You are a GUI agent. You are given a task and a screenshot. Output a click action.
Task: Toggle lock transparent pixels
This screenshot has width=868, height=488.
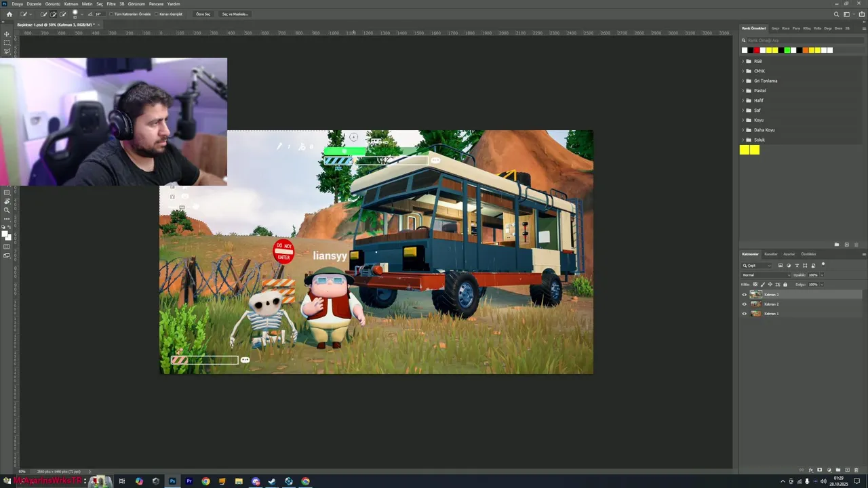(x=755, y=285)
